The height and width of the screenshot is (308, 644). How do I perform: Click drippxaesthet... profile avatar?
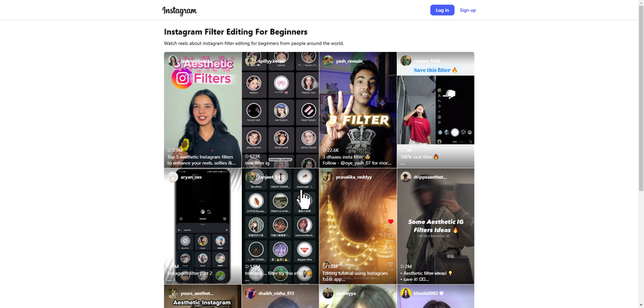[406, 177]
